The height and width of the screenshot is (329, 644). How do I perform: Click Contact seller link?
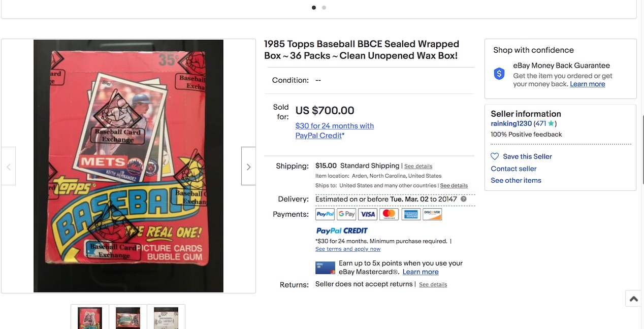(x=513, y=169)
